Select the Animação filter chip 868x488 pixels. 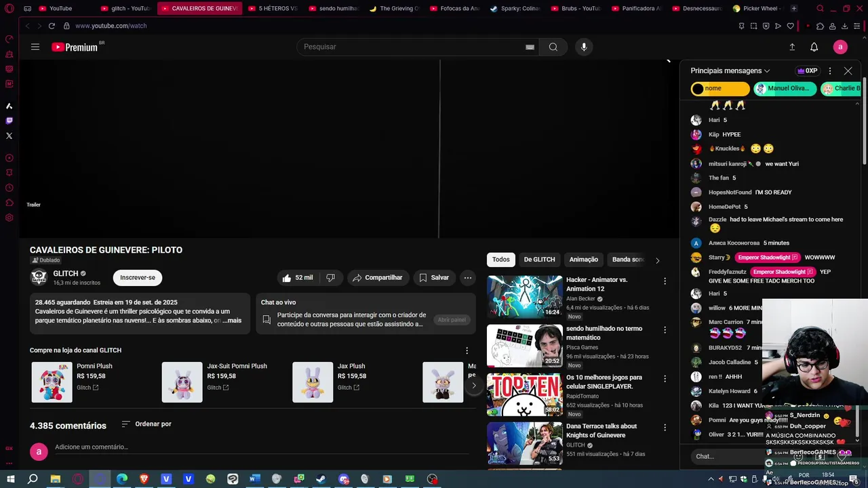[584, 260]
